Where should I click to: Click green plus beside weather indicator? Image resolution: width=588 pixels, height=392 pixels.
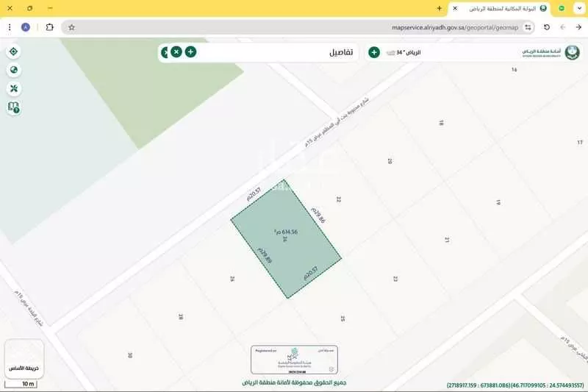[x=373, y=52]
